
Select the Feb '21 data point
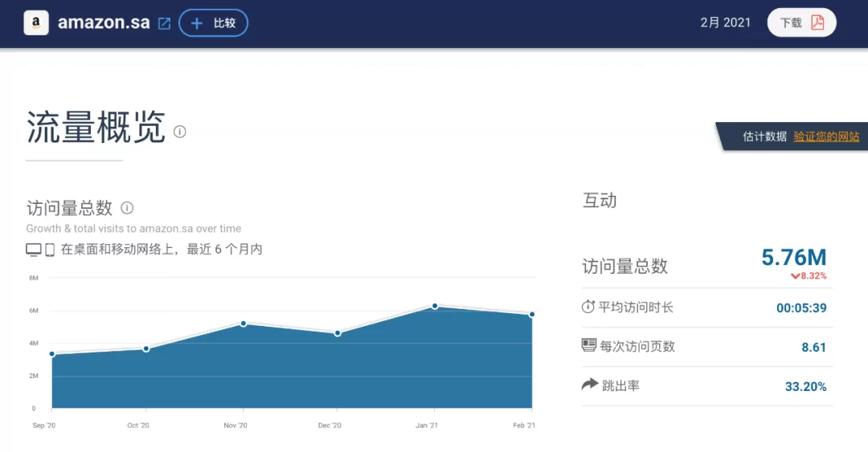point(532,314)
